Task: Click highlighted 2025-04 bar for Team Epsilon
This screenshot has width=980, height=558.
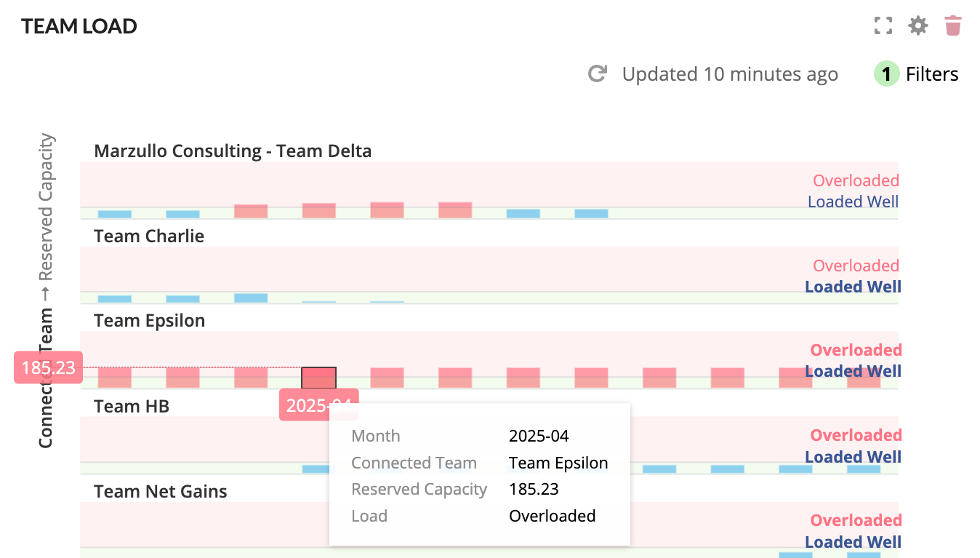Action: pos(319,378)
